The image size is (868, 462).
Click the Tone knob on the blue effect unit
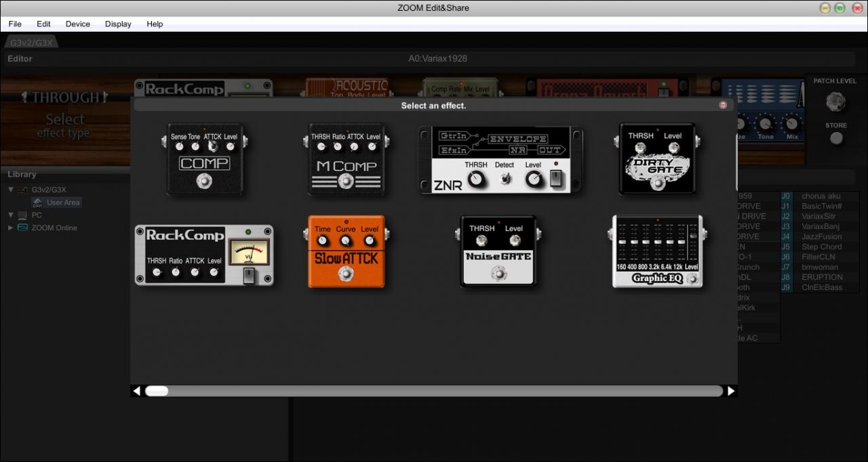click(766, 123)
